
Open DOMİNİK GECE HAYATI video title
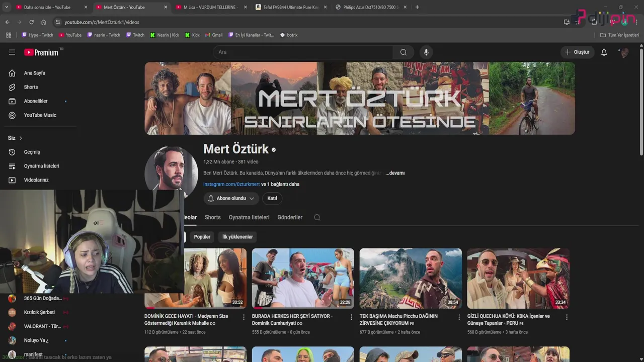pyautogui.click(x=186, y=320)
